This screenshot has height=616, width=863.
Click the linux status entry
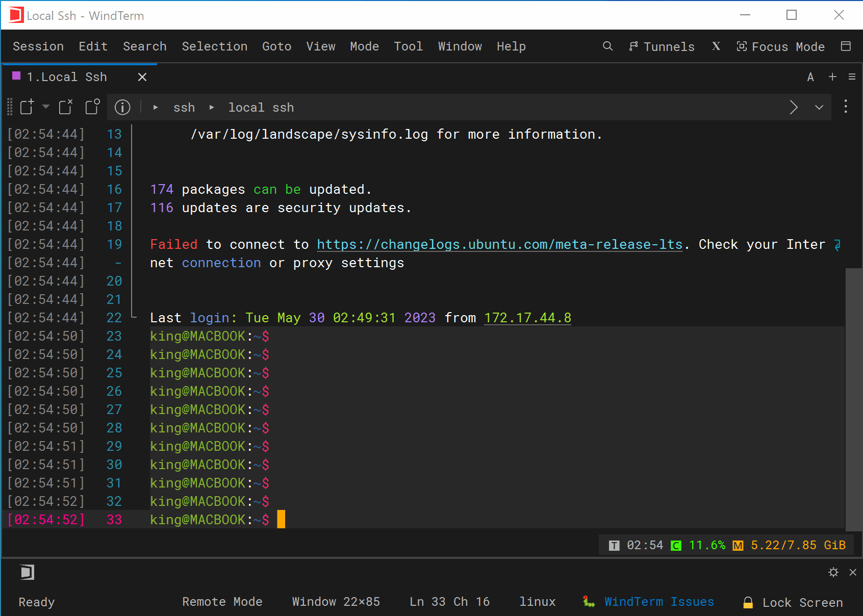click(538, 602)
